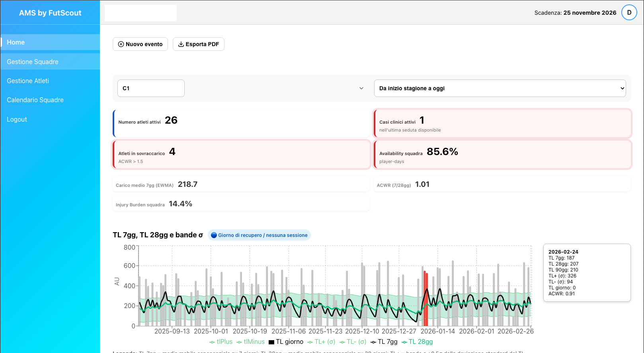This screenshot has width=644, height=353.
Task: Toggle the TL- (σ) legend series
Action: coord(353,342)
